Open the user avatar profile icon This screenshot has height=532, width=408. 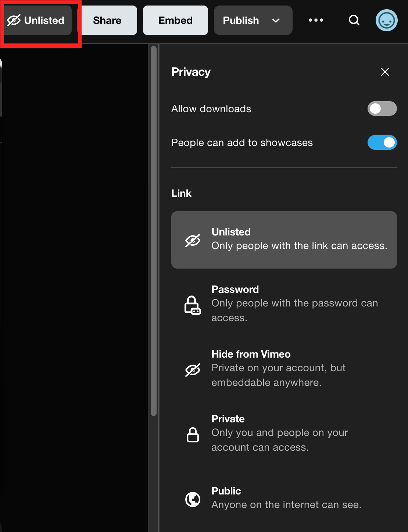click(386, 20)
